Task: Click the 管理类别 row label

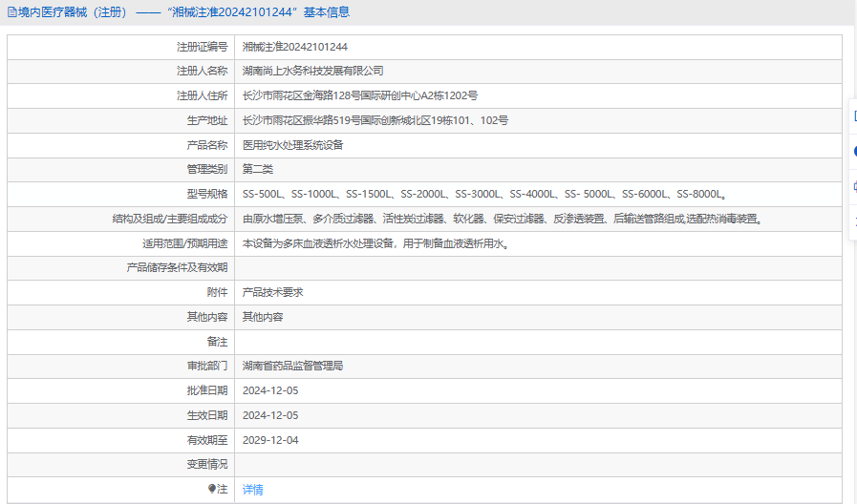Action: 207,169
